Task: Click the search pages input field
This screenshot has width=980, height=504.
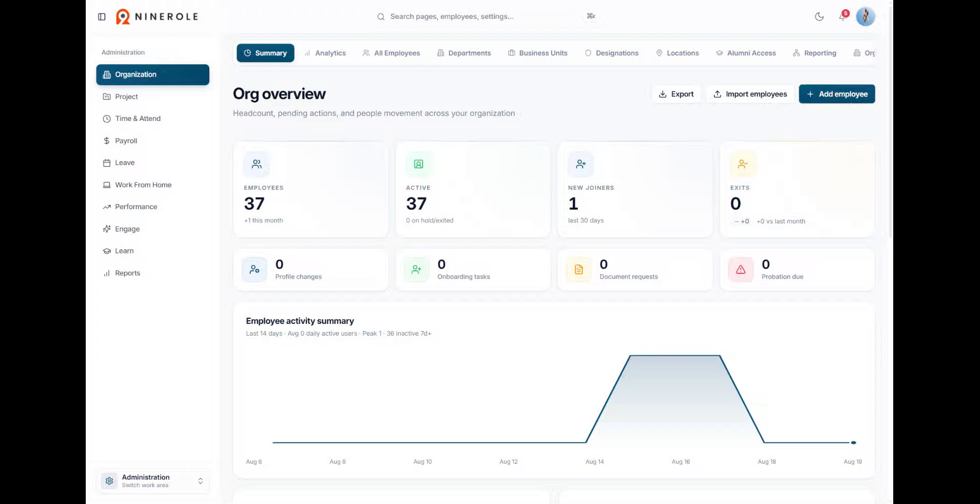Action: pyautogui.click(x=487, y=16)
